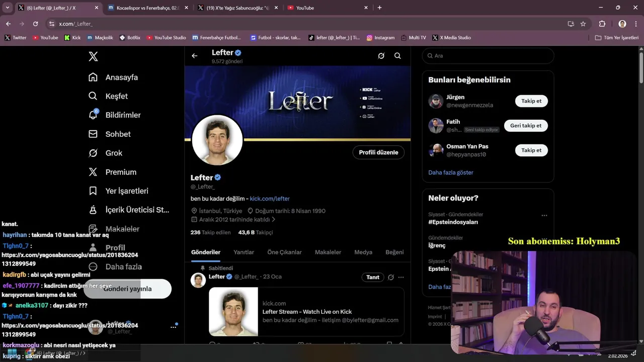Image resolution: width=644 pixels, height=362 pixels.
Task: Open Twitter bookmark in bookmarks bar
Action: coord(15,38)
